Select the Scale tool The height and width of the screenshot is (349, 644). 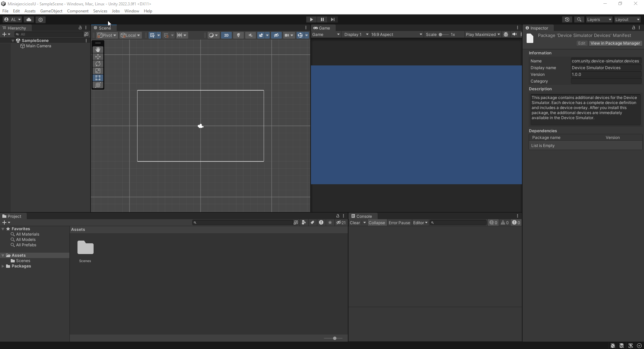(x=98, y=71)
